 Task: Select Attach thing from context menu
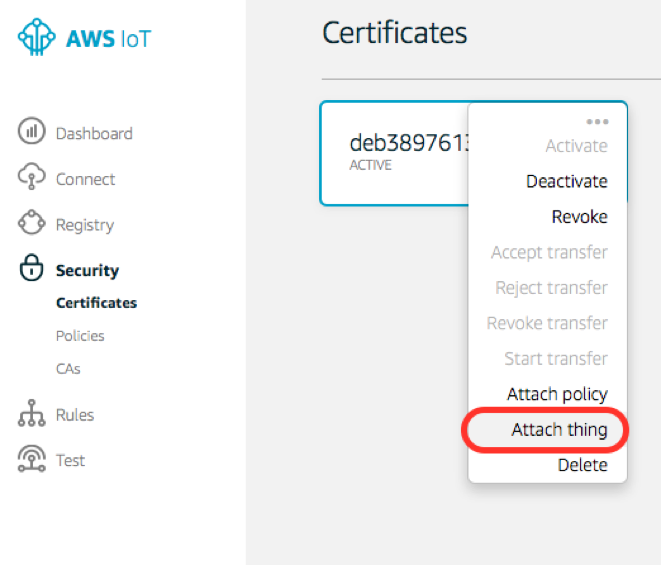point(559,430)
